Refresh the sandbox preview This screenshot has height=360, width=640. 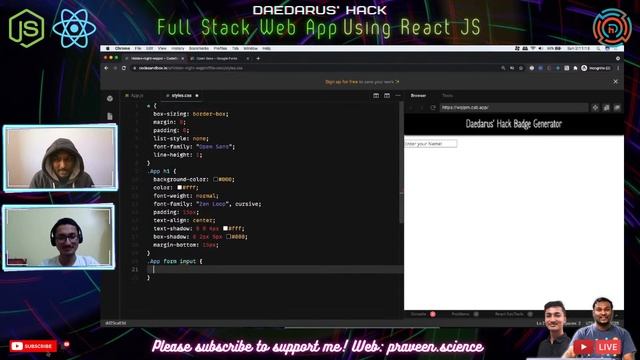tap(433, 108)
